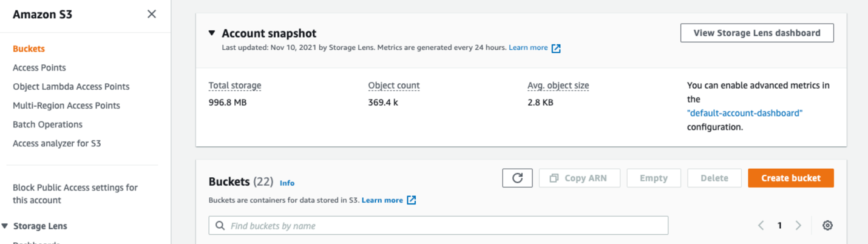Screen dimensions: 868x244
Task: Click the Create bucket button
Action: pyautogui.click(x=790, y=178)
